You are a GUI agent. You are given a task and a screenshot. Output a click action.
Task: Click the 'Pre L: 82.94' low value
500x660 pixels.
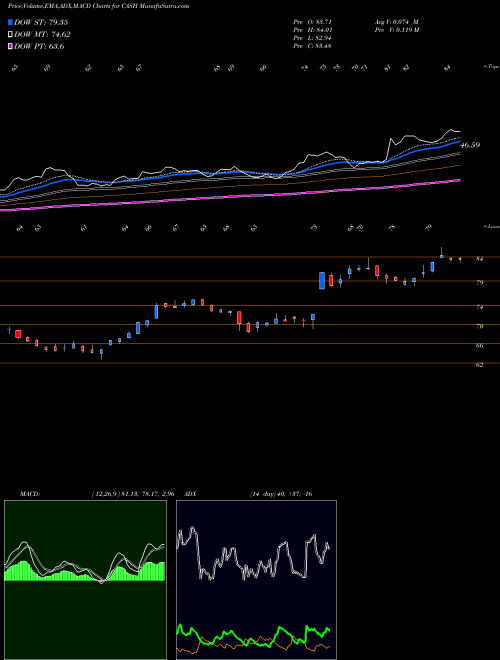(312, 38)
